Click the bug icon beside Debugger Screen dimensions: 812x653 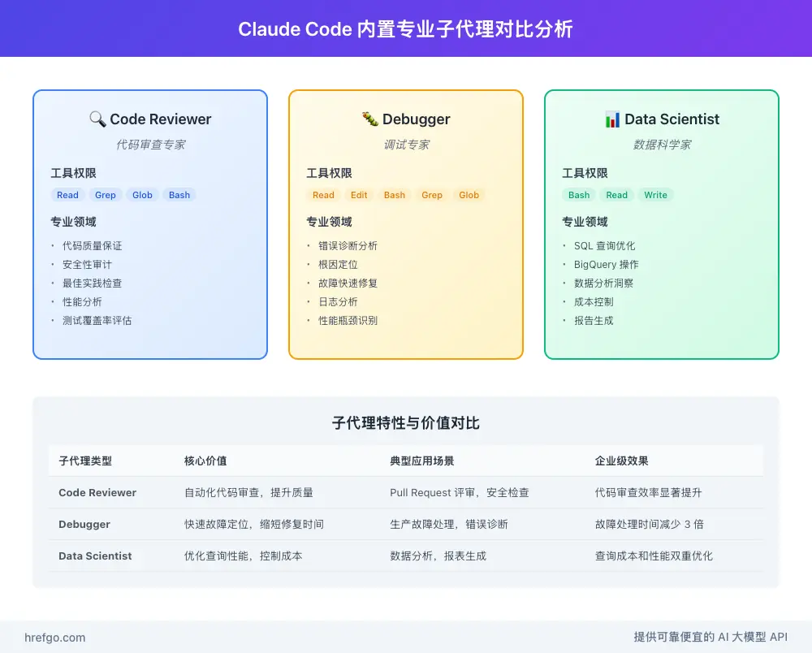point(369,119)
